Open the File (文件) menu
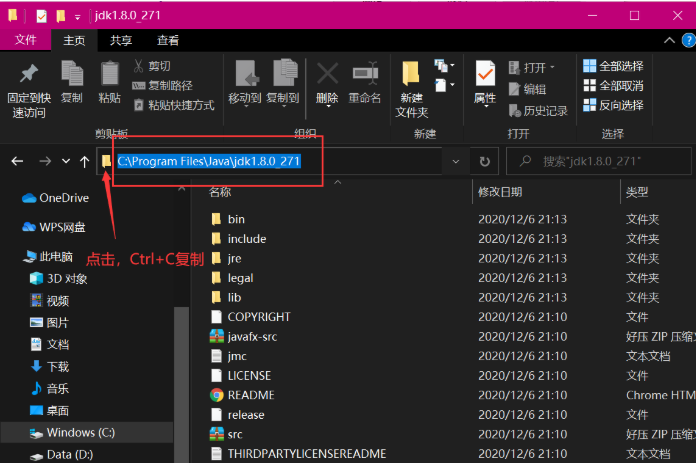The height and width of the screenshot is (463, 696). pos(25,40)
